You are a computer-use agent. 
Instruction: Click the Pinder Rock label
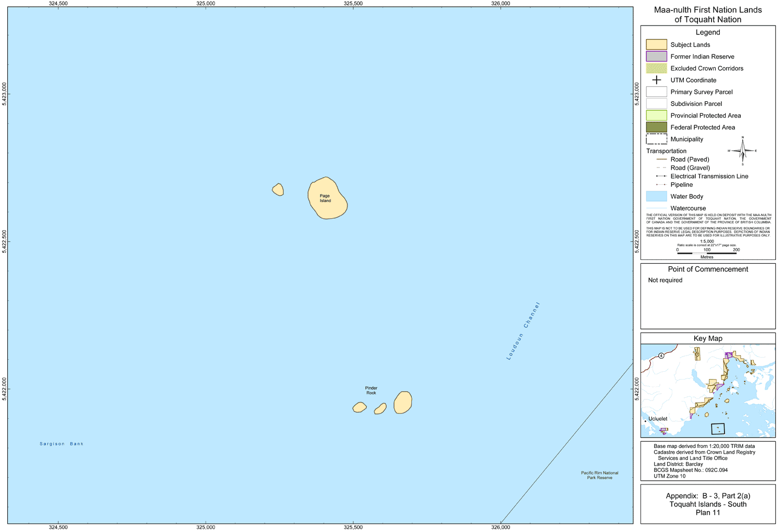[371, 391]
